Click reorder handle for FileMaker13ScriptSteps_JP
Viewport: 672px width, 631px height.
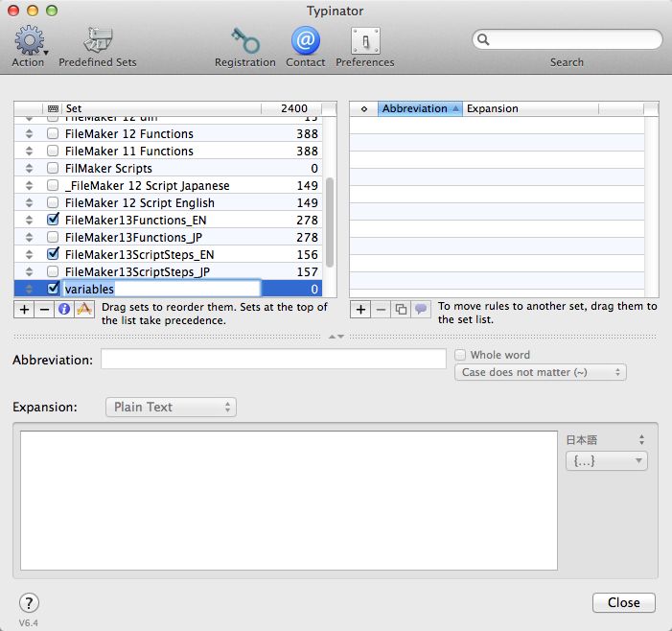[29, 271]
